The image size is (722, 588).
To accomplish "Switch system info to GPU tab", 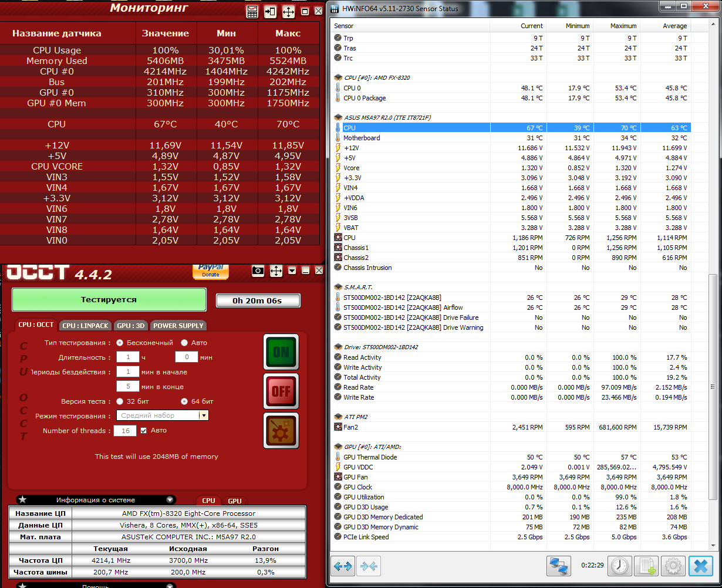I will [x=234, y=501].
